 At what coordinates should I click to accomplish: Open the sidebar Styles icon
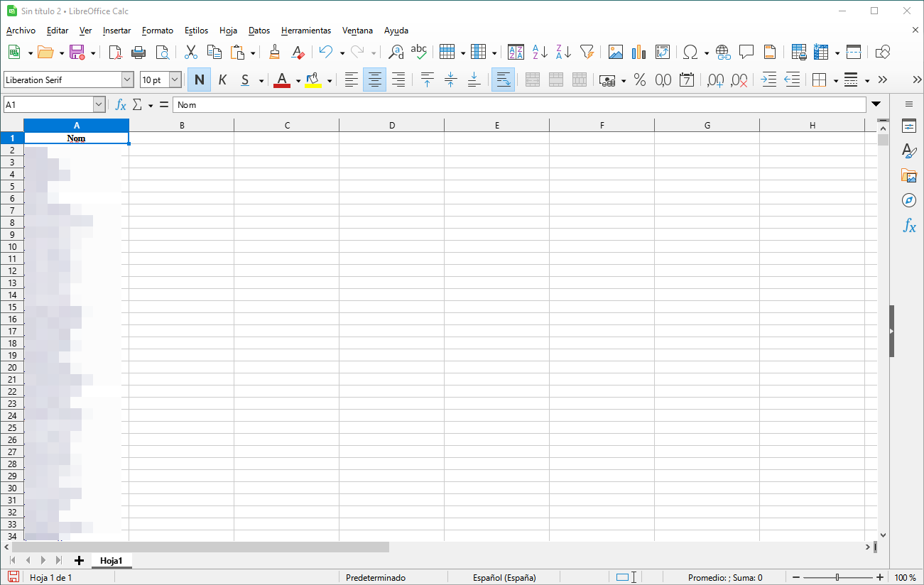pos(909,151)
